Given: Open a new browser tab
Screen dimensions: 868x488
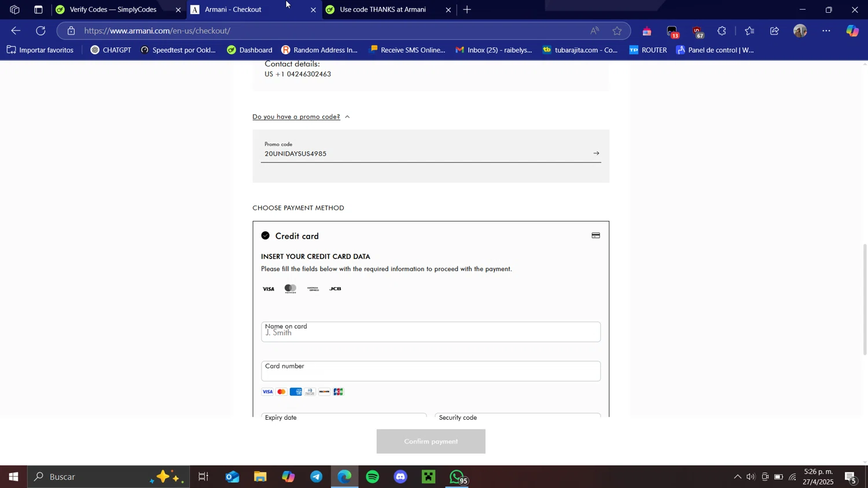Looking at the screenshot, I should click(x=468, y=10).
